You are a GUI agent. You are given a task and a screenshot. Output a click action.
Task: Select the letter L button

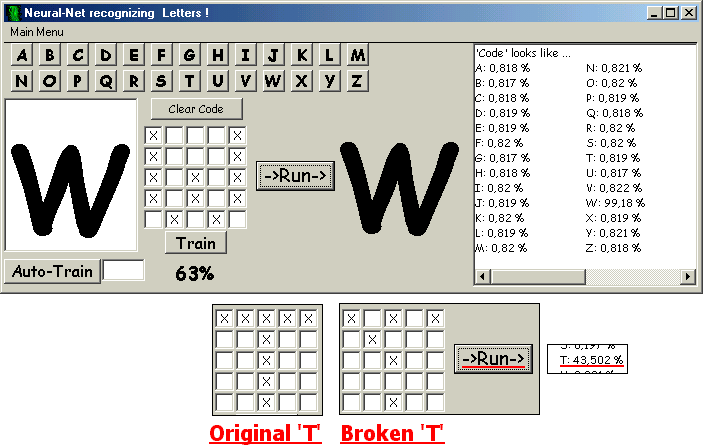click(330, 55)
